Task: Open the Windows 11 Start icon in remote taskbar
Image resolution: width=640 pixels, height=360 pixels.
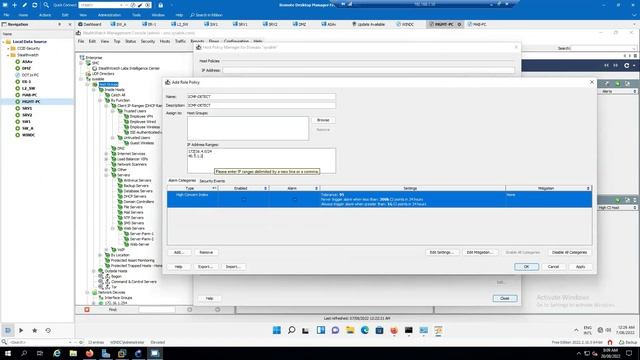Action: (x=277, y=330)
